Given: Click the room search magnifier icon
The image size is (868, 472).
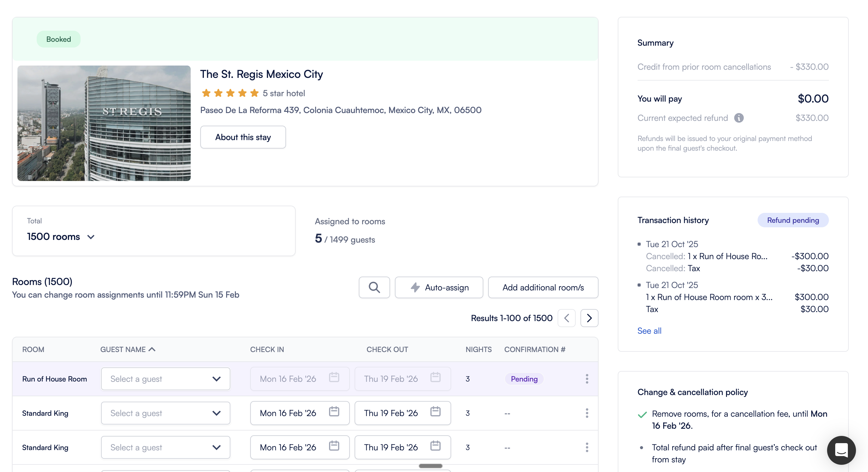Looking at the screenshot, I should coord(374,287).
